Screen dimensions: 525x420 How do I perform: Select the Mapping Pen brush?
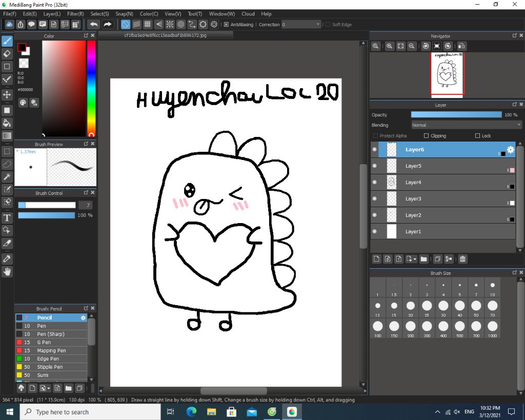[52, 350]
